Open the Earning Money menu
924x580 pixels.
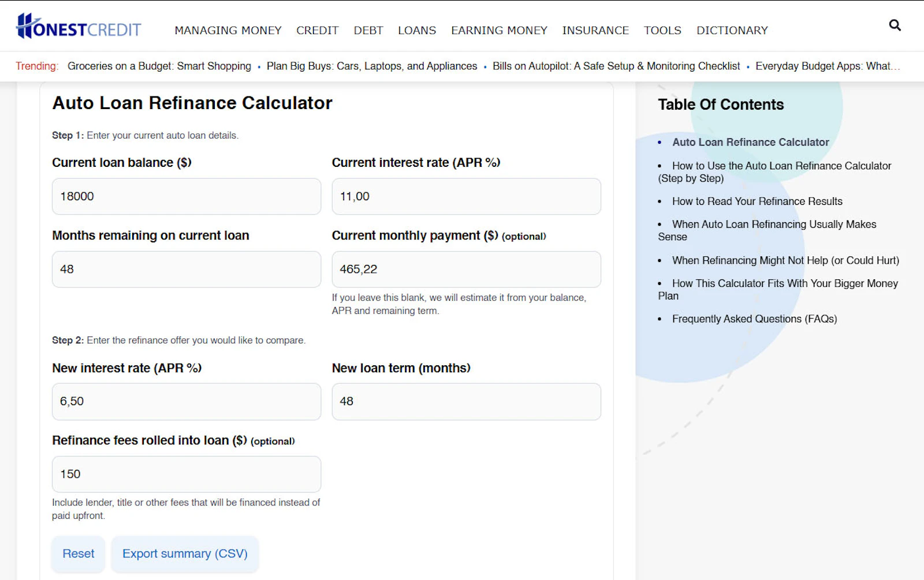[x=499, y=30]
